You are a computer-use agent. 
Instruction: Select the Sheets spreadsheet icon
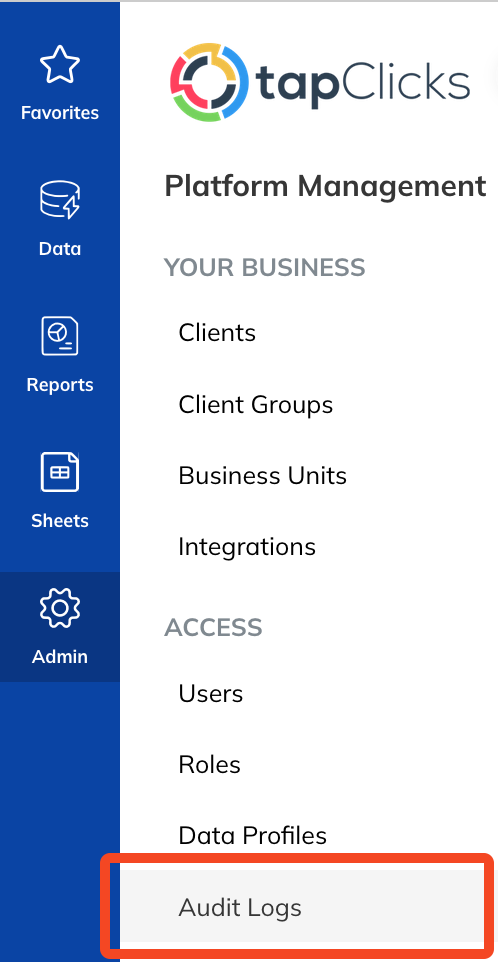pyautogui.click(x=59, y=472)
